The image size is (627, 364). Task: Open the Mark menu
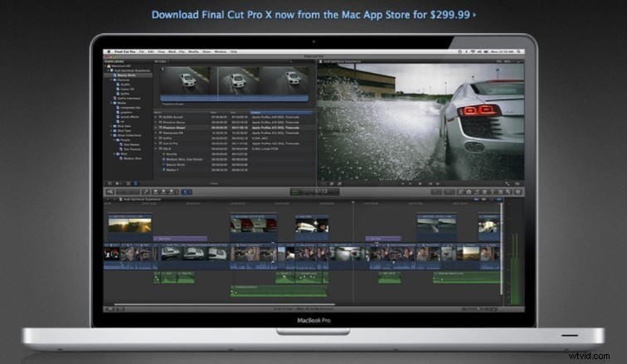click(x=172, y=52)
